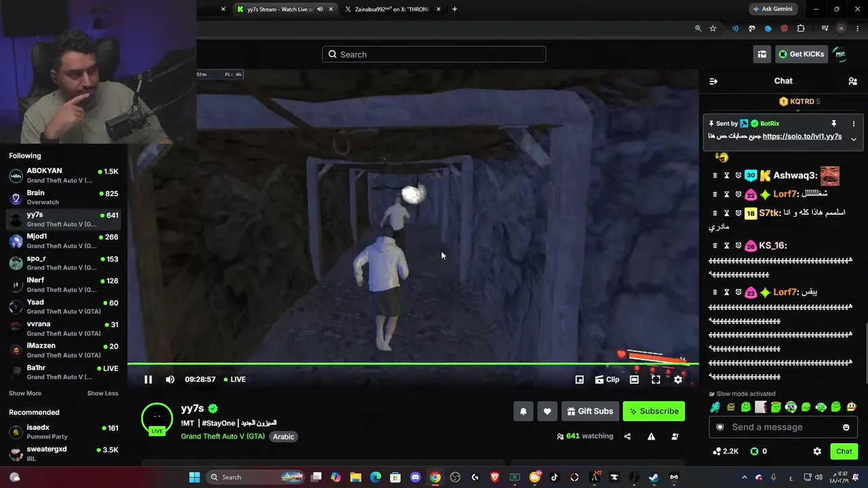
Task: Open Discord from the taskbar
Action: pos(415,477)
